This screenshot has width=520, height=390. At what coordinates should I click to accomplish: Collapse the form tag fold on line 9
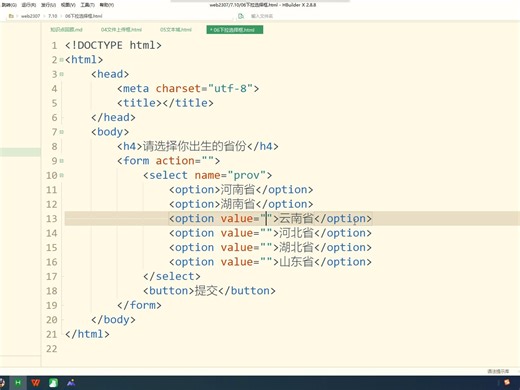62,161
